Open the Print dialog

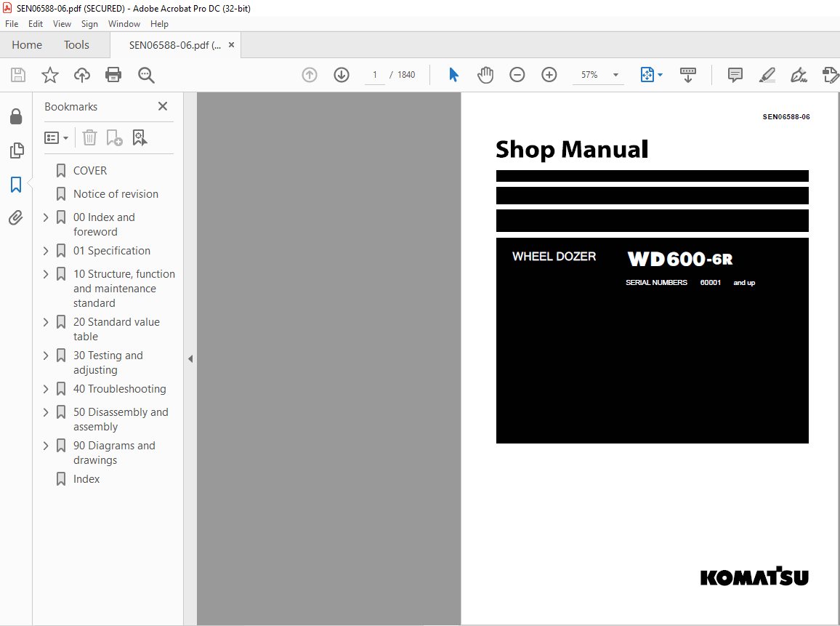[113, 74]
